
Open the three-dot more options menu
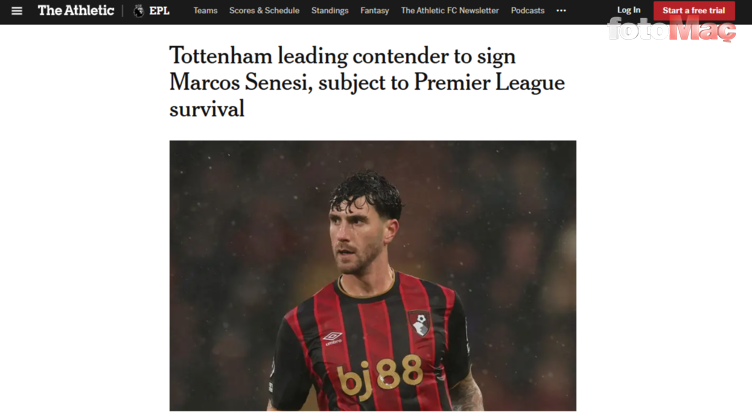pos(561,11)
